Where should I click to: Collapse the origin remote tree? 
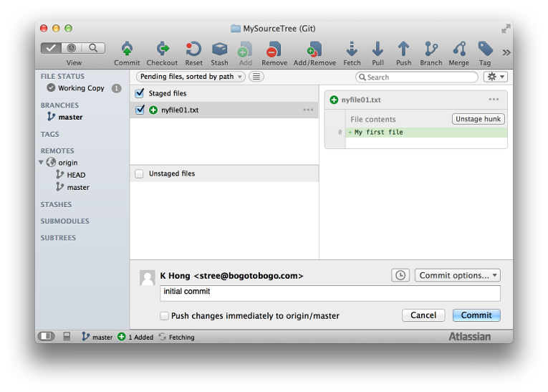(x=41, y=162)
